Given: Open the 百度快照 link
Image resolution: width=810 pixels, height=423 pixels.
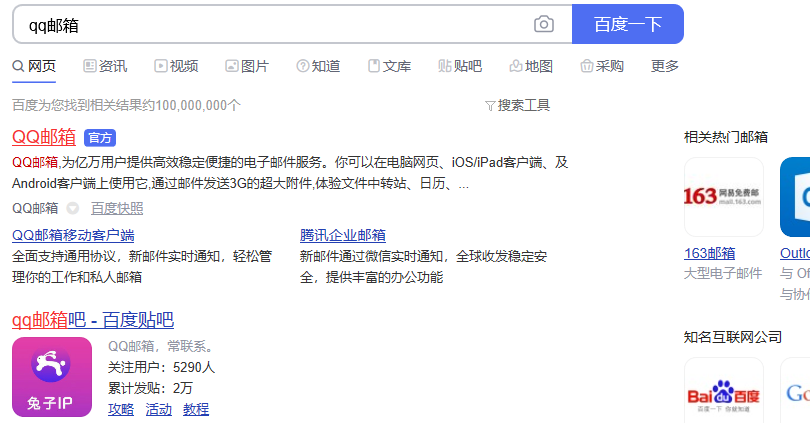Looking at the screenshot, I should click(x=117, y=209).
